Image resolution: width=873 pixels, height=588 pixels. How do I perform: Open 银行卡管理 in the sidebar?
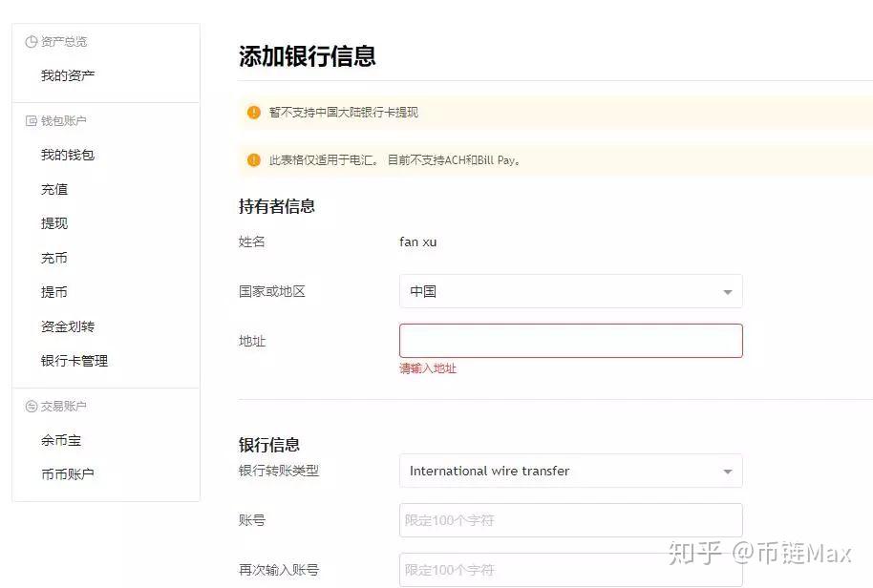75,361
